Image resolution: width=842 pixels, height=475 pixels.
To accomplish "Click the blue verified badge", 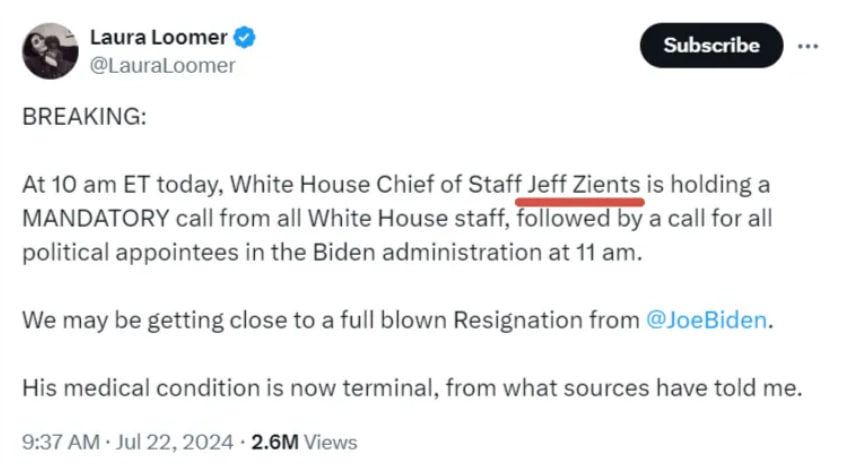I will (245, 39).
